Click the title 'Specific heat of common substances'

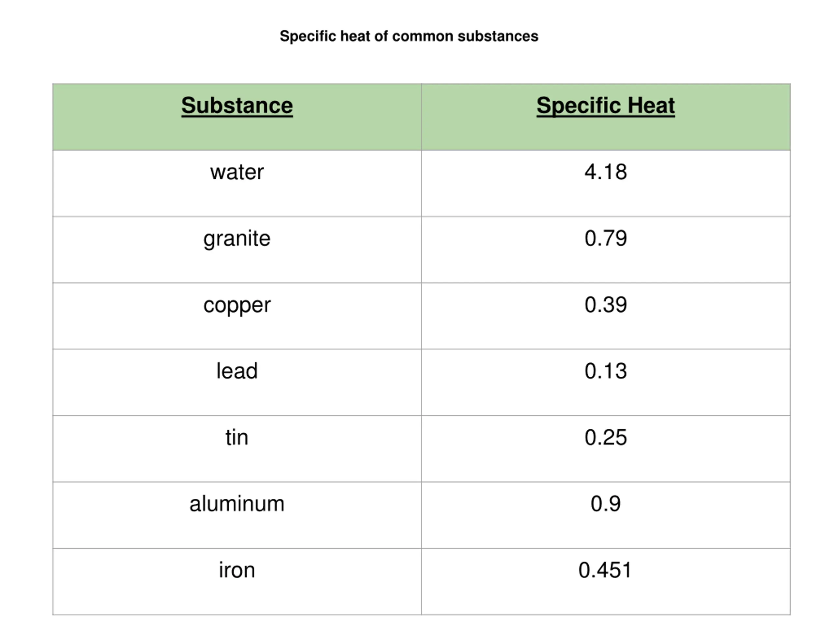coord(409,36)
